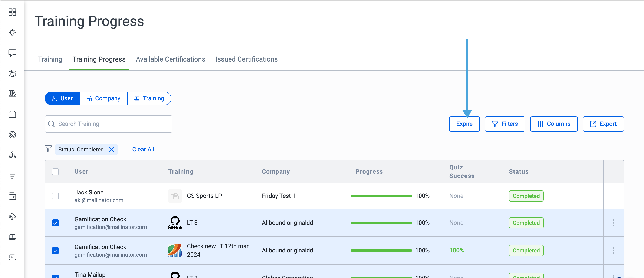Open the lower laptop dollar icon in sidebar
644x278 pixels.
pyautogui.click(x=12, y=258)
